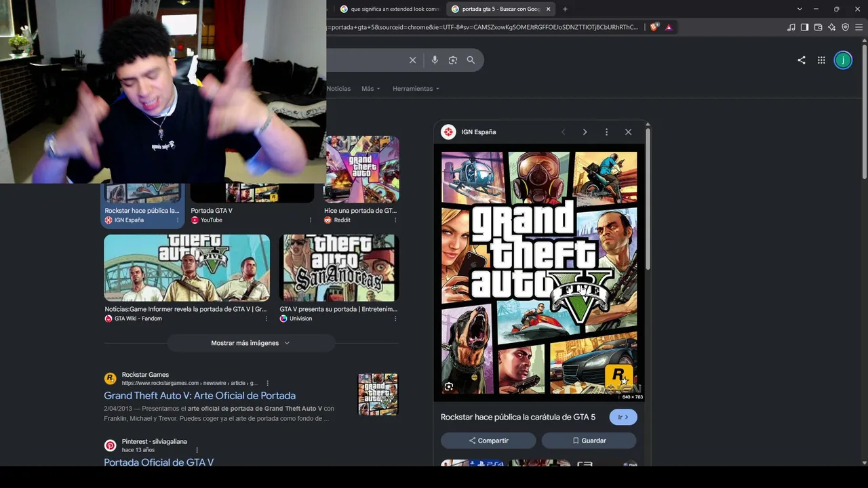This screenshot has width=868, height=488.
Task: Open options for the YouTube image result
Action: click(311, 220)
